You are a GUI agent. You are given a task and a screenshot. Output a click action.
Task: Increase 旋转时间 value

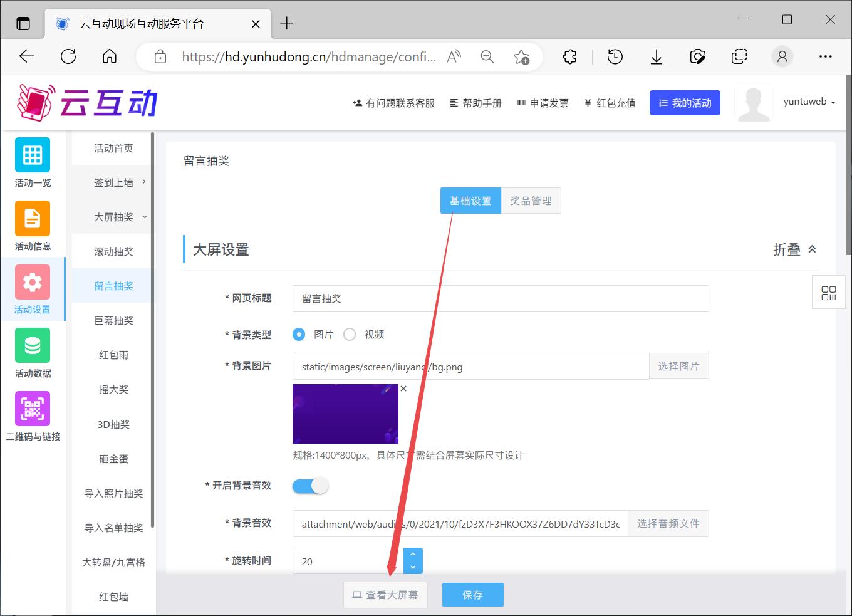tap(413, 555)
